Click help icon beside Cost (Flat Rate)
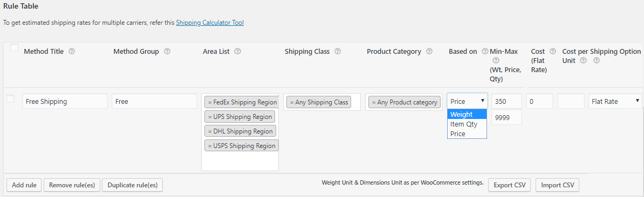The image size is (644, 197). (553, 52)
